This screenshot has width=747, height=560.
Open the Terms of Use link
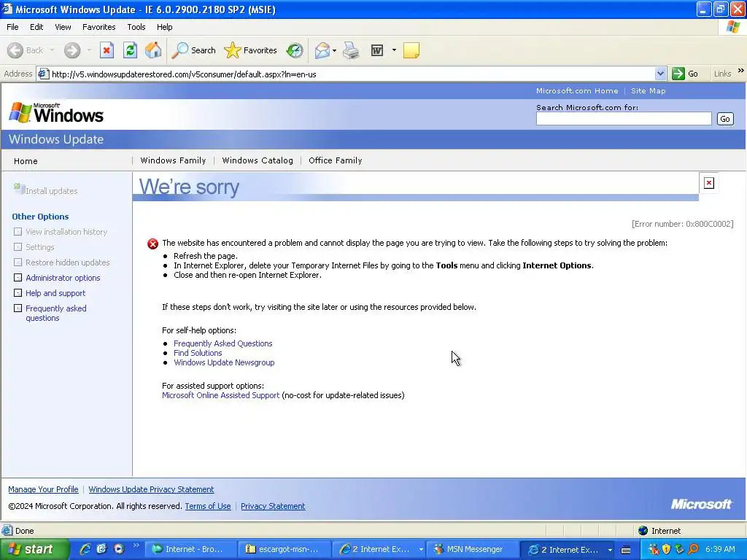[208, 506]
